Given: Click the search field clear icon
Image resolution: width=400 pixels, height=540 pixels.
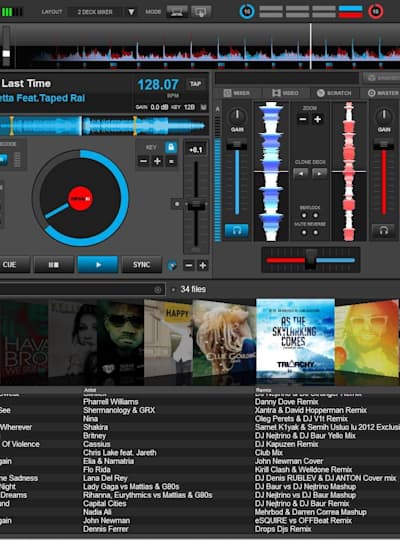Looking at the screenshot, I should 158,290.
